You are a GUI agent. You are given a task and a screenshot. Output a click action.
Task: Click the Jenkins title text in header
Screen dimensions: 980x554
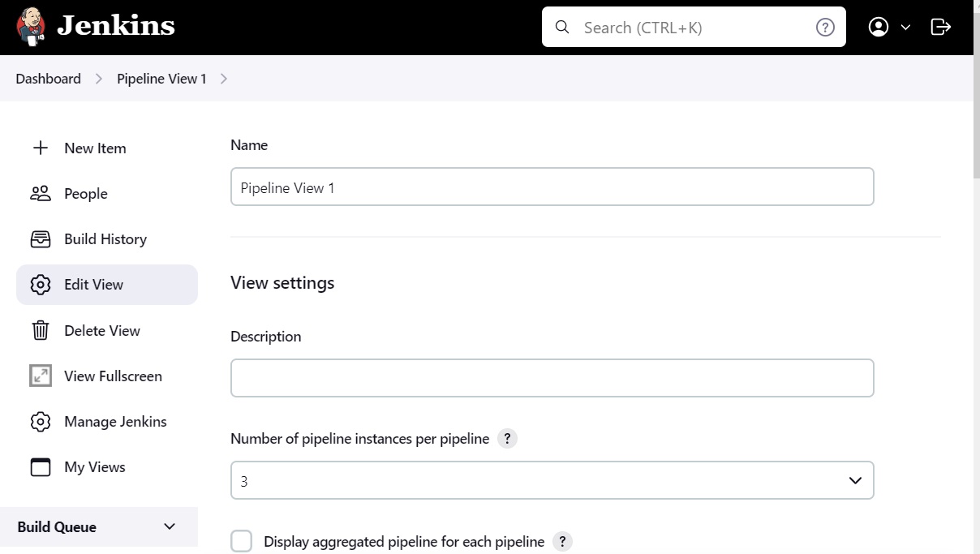coord(116,26)
